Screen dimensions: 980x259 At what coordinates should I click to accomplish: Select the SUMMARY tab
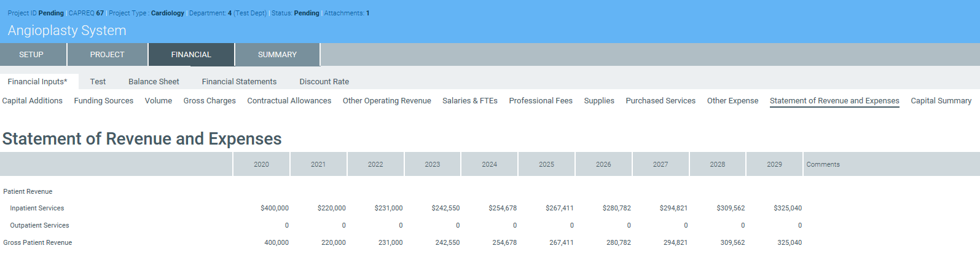point(277,55)
